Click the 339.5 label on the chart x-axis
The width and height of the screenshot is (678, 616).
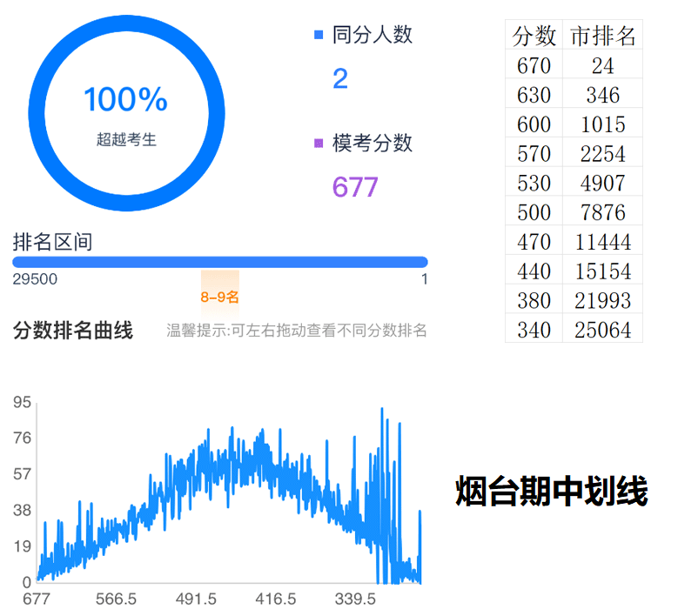(x=355, y=599)
